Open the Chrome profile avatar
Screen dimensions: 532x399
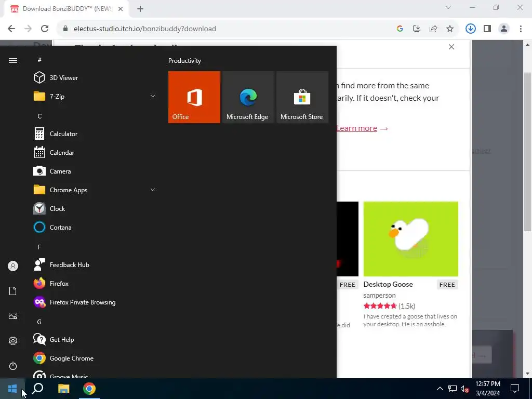[x=504, y=29]
